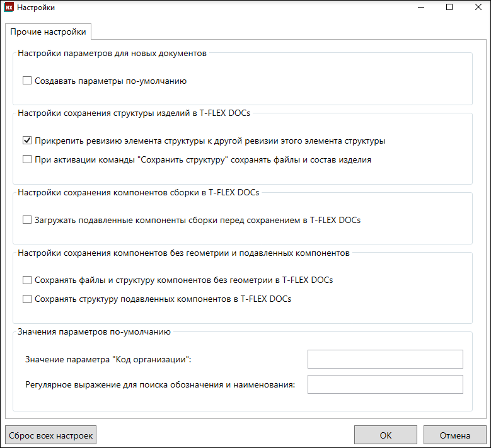The height and width of the screenshot is (448, 491).
Task: Enable "Создавать параметры по-умолчанию" checkbox
Action: point(27,81)
